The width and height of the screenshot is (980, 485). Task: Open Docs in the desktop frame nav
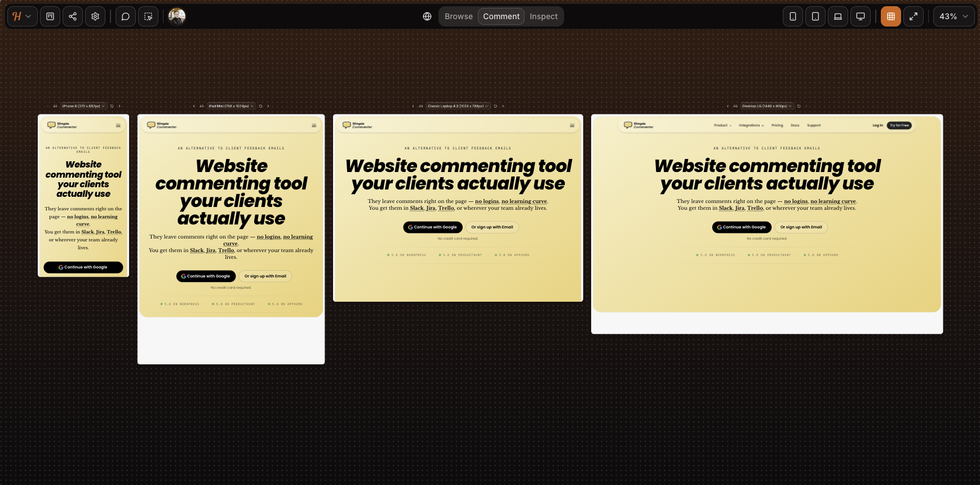pos(795,125)
